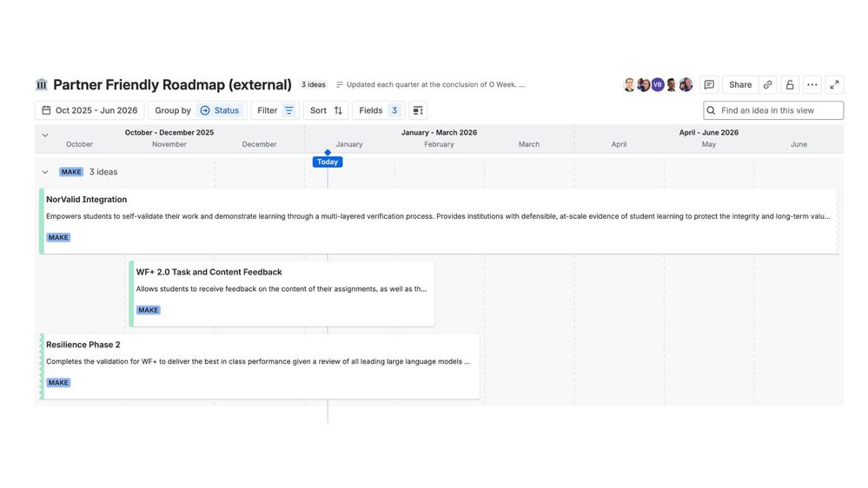This screenshot has height=488, width=868.
Task: Click the WF+ 2.0 description text
Action: 282,289
